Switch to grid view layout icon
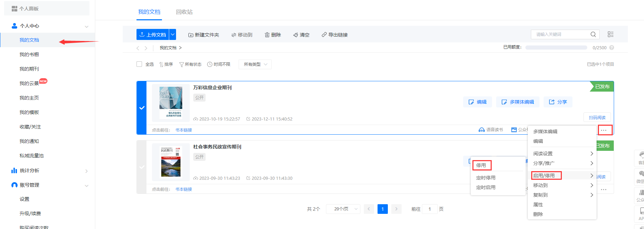 pyautogui.click(x=610, y=34)
